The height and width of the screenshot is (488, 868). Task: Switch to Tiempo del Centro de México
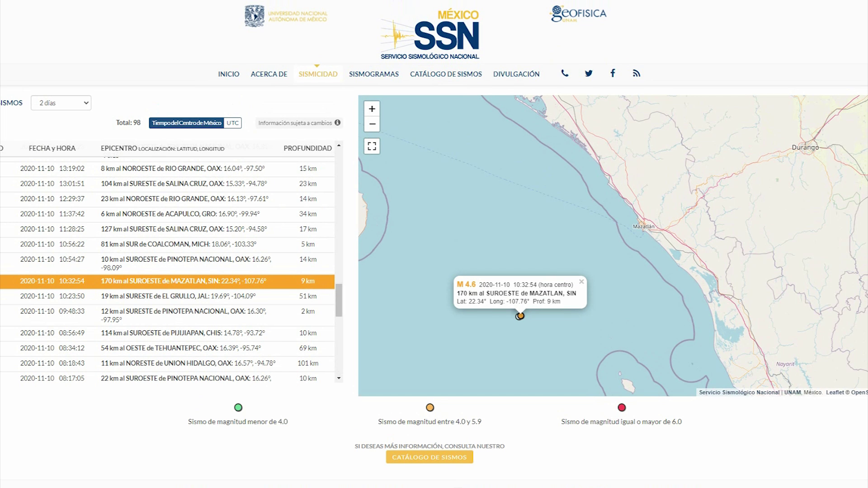pyautogui.click(x=186, y=123)
